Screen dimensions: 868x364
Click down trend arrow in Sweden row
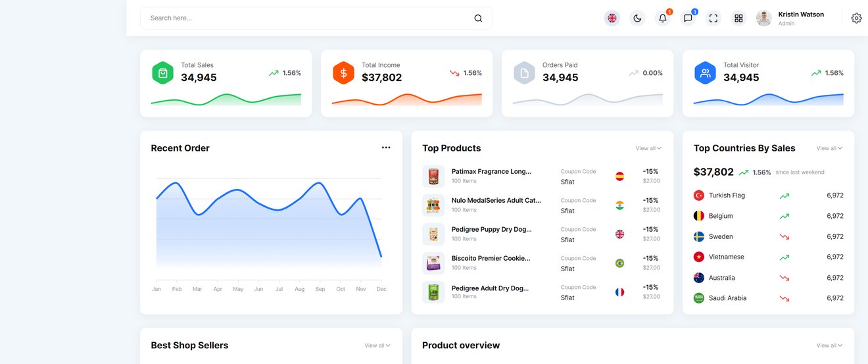784,236
